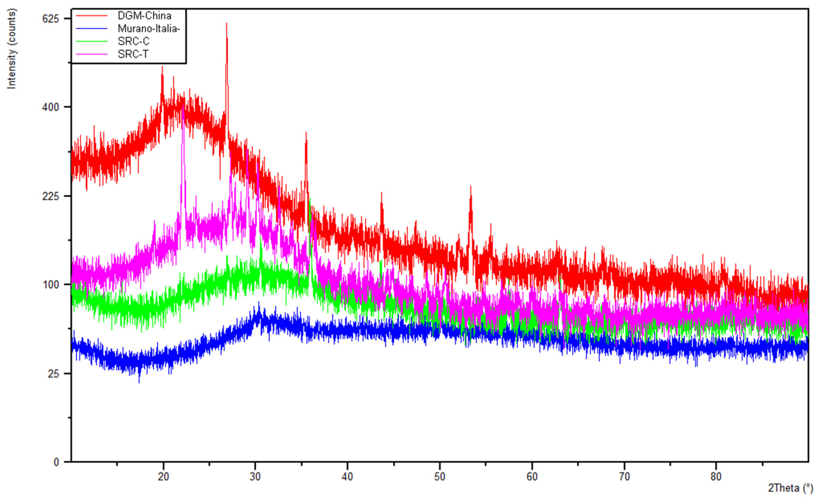Click the 0 y-axis tick label

(56, 462)
